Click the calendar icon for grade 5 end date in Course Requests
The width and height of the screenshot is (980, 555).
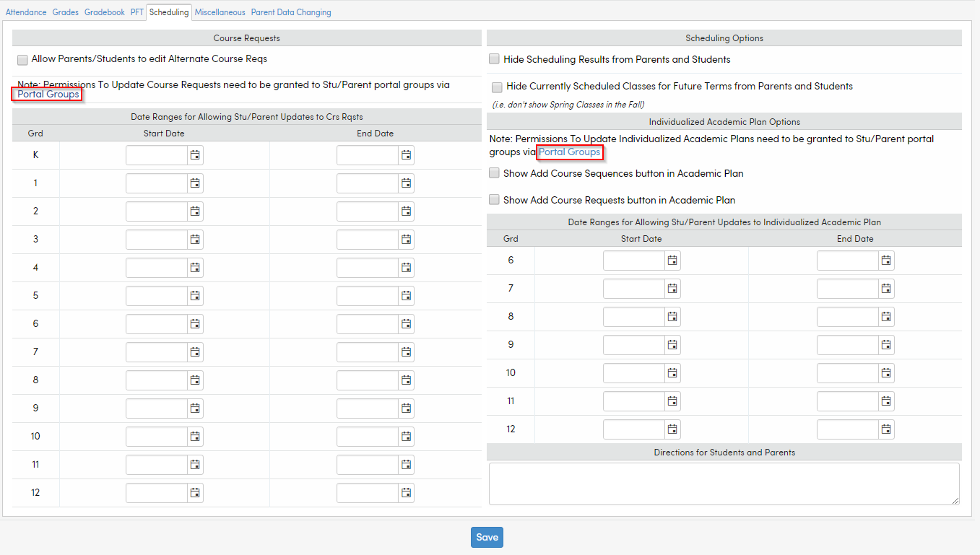[x=405, y=295]
